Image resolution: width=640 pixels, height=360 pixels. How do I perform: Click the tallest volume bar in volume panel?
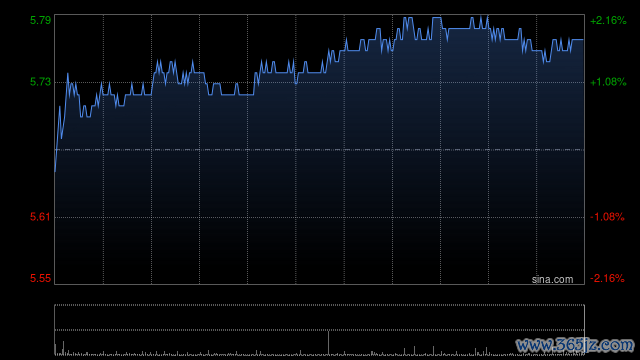329,343
